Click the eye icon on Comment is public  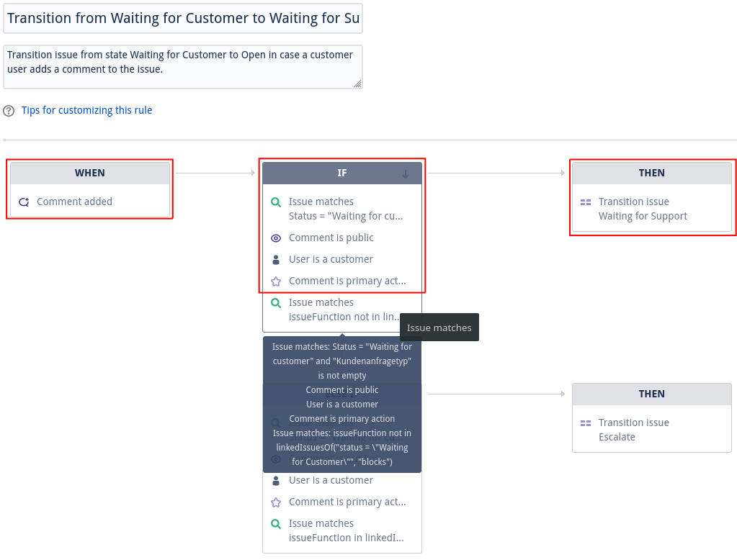275,238
